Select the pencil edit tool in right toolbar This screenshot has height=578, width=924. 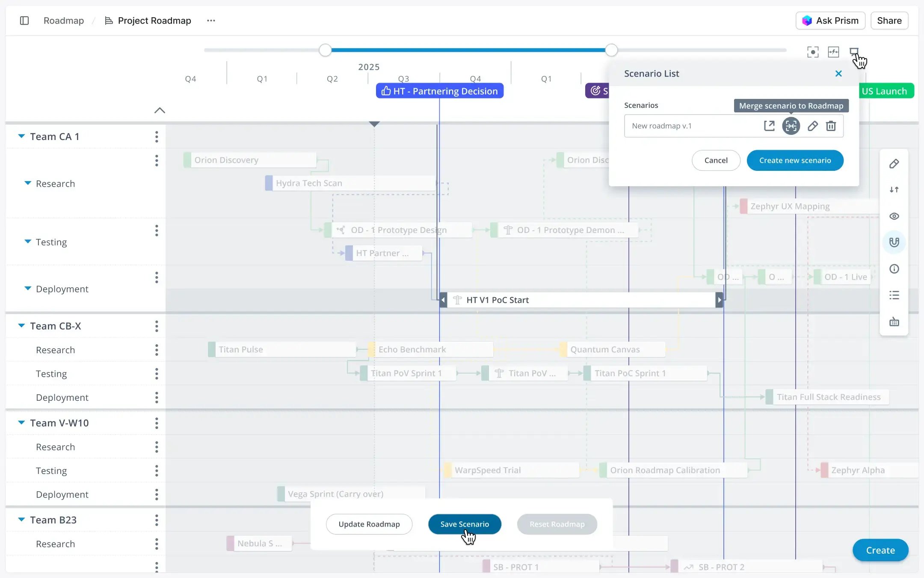[x=894, y=164]
